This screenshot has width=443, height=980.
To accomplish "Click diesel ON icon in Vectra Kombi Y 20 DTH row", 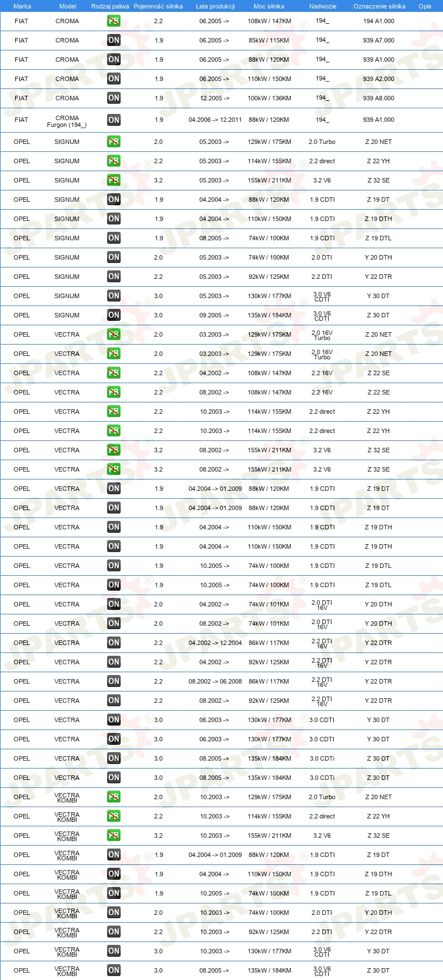I will 114,913.
